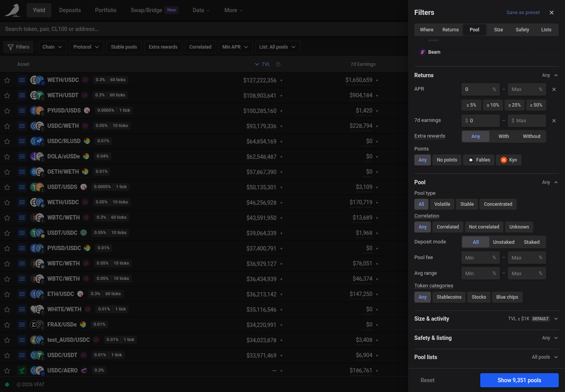
Task: Open the Chain dropdown
Action: [x=52, y=47]
